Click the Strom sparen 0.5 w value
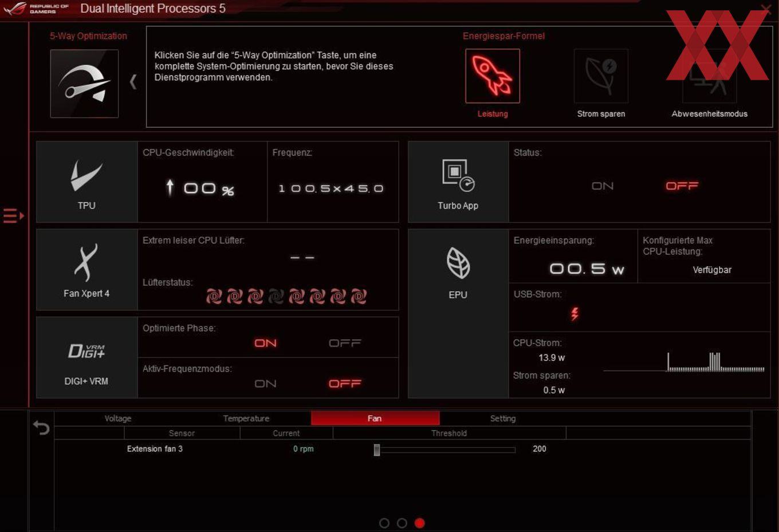 click(x=554, y=391)
